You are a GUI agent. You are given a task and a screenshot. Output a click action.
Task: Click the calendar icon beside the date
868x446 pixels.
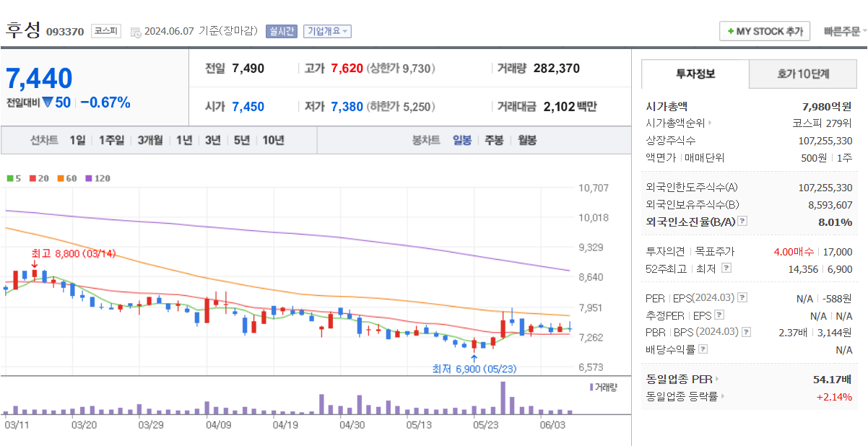click(135, 32)
